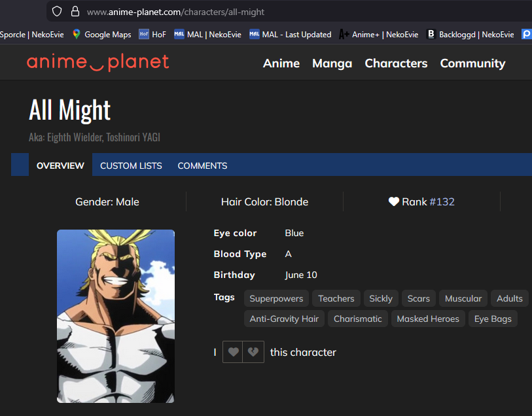Open the Rank #132 link
The image size is (532, 416).
pos(442,201)
